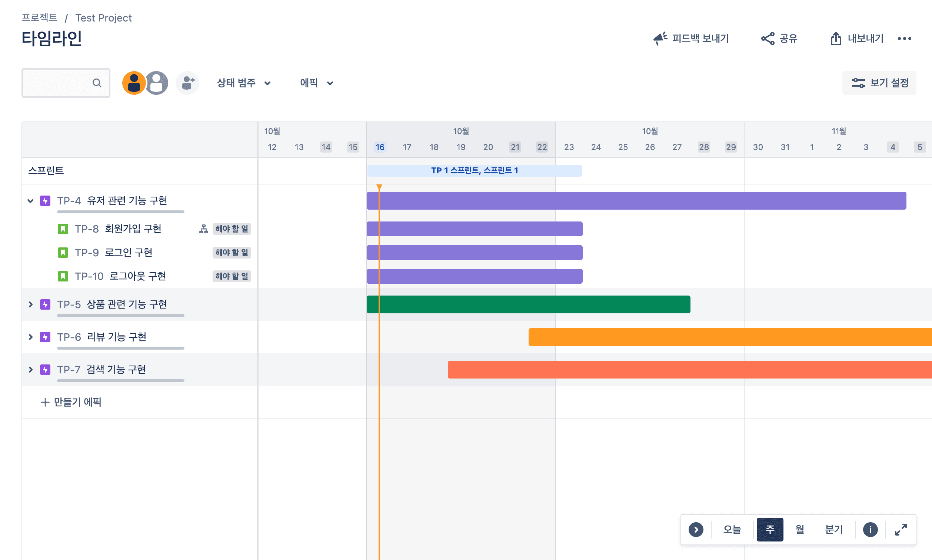Switch timeline scale to 월 (month)
The image size is (932, 560).
point(799,529)
